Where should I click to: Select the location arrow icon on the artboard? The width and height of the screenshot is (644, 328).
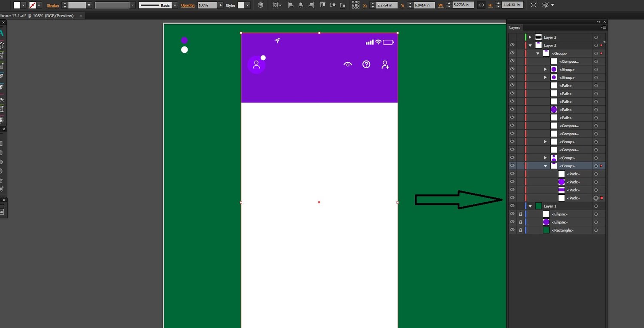277,41
